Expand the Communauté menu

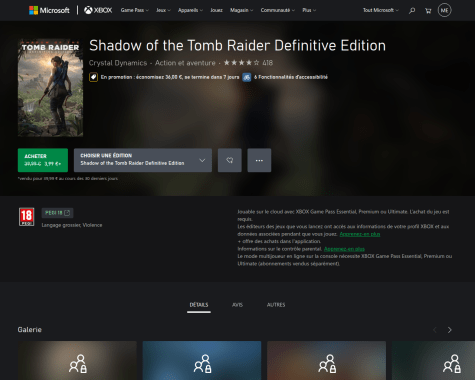point(278,10)
